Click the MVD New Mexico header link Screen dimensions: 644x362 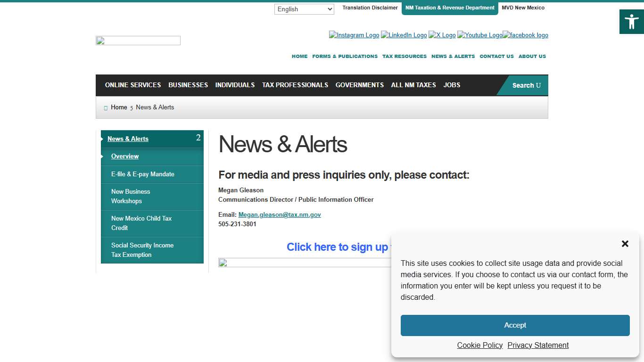point(523,8)
